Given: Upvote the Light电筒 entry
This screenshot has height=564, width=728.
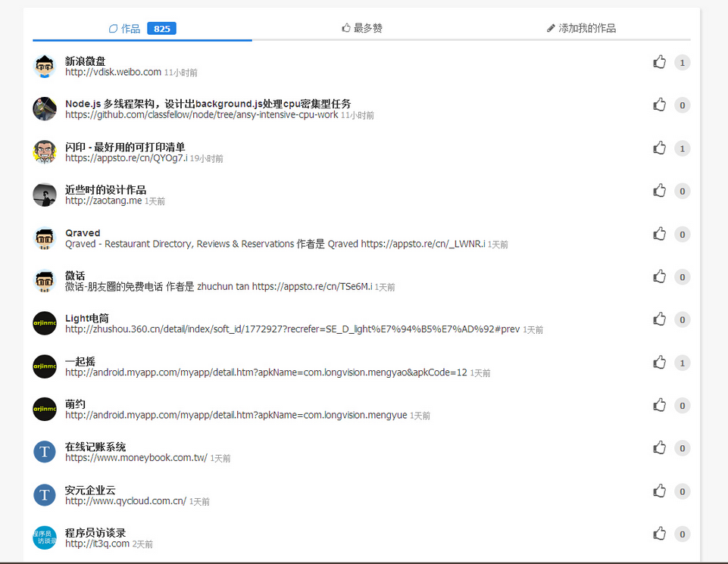Looking at the screenshot, I should point(659,319).
